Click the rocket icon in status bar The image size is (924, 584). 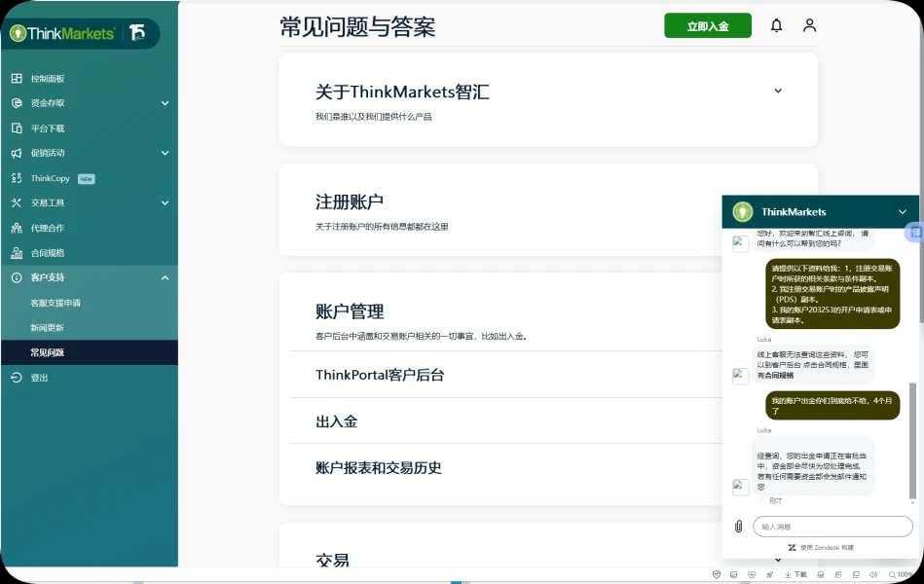769,574
